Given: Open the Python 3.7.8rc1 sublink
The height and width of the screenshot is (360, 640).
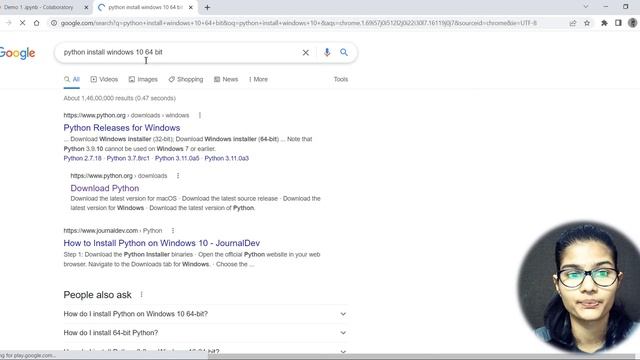Looking at the screenshot, I should click(x=128, y=158).
